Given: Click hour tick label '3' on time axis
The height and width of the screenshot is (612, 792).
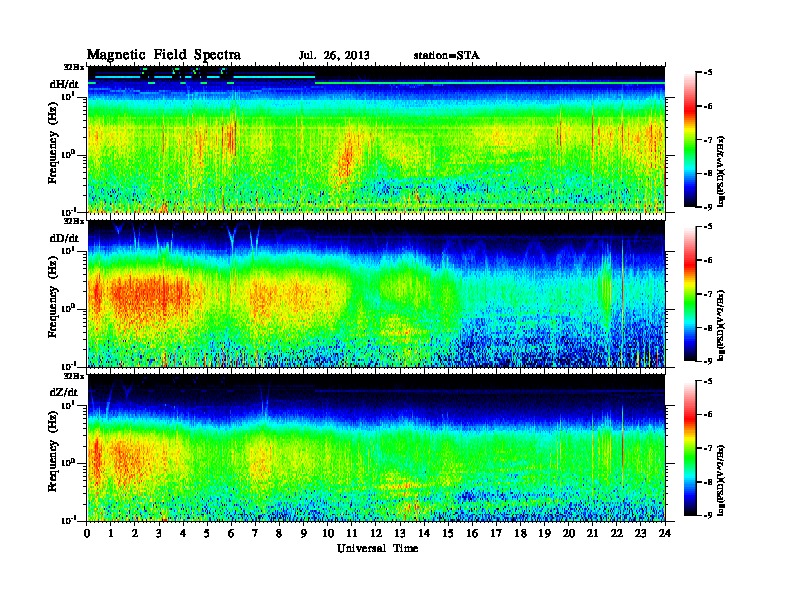Looking at the screenshot, I should 159,534.
